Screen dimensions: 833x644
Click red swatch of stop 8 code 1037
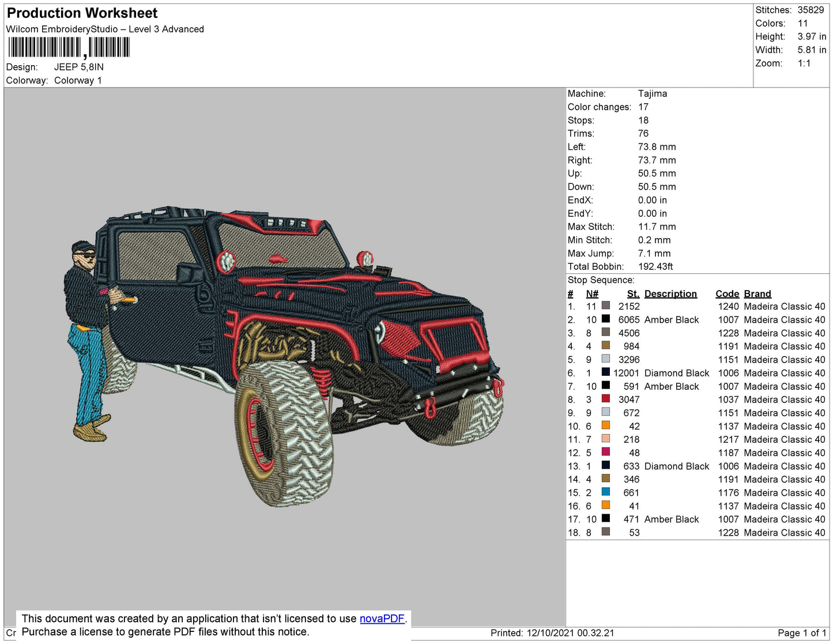pyautogui.click(x=606, y=399)
